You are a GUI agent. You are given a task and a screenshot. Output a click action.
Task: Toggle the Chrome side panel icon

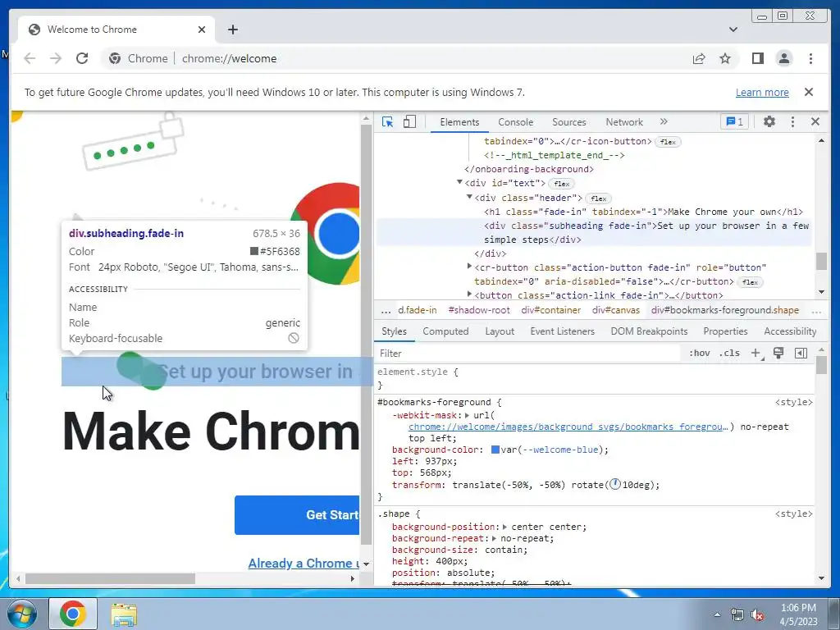coord(757,58)
